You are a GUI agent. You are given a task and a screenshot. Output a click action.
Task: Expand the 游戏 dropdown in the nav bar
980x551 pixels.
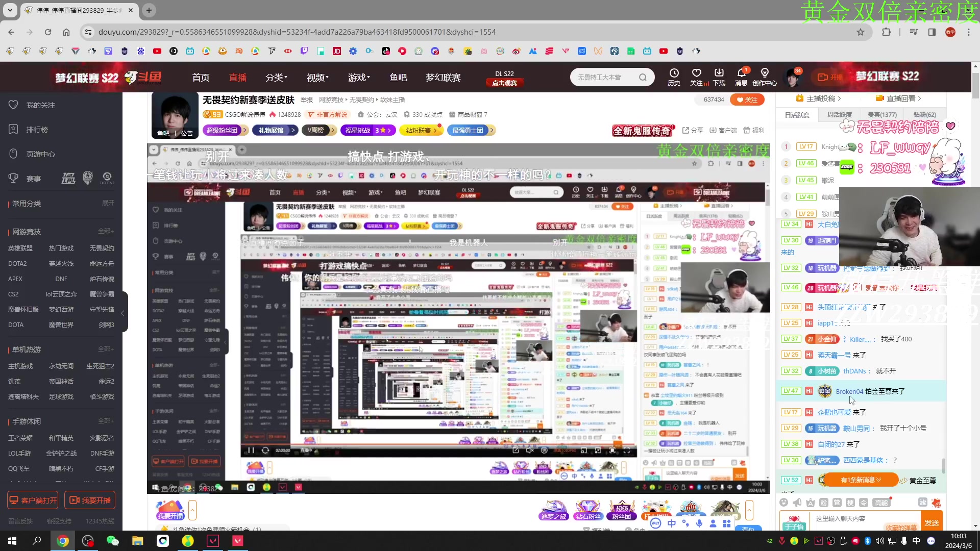tap(359, 78)
